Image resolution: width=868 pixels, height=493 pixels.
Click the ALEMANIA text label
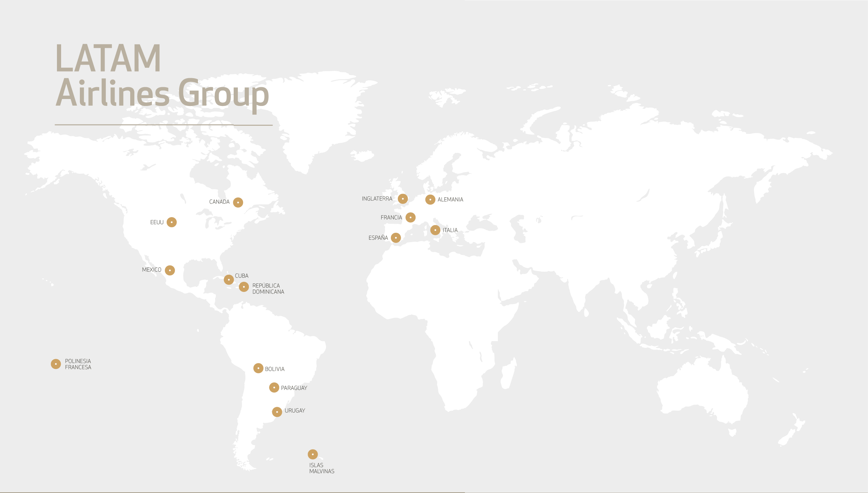450,199
